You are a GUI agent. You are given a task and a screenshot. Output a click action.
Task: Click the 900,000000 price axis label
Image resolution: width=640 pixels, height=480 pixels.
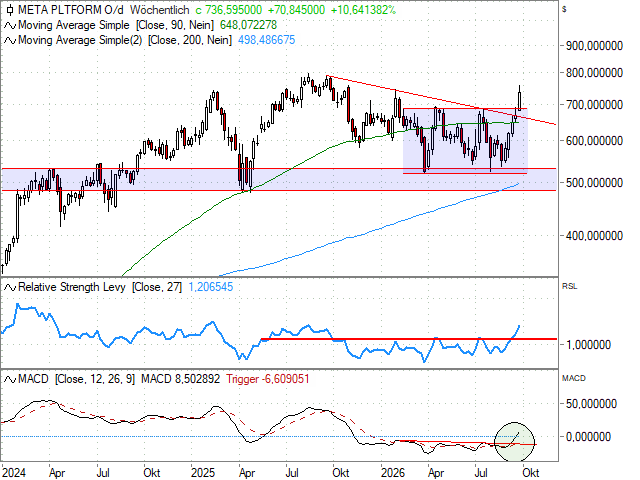(x=594, y=46)
